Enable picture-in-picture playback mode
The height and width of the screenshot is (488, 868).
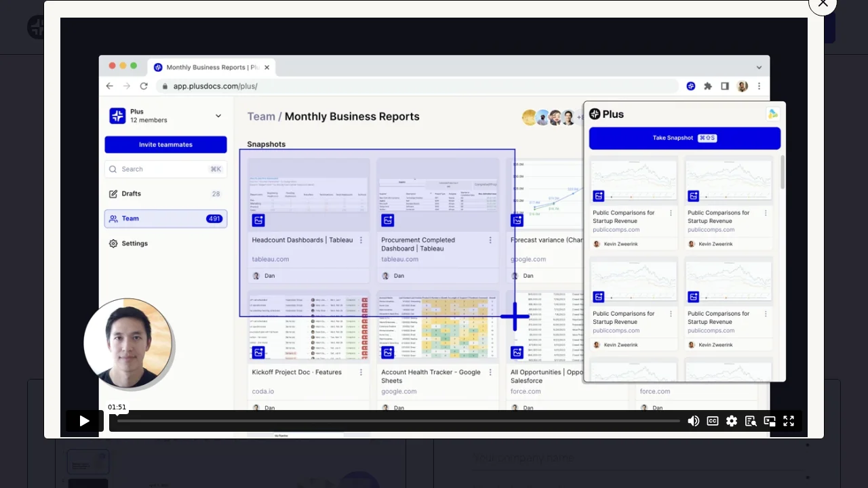(x=770, y=421)
